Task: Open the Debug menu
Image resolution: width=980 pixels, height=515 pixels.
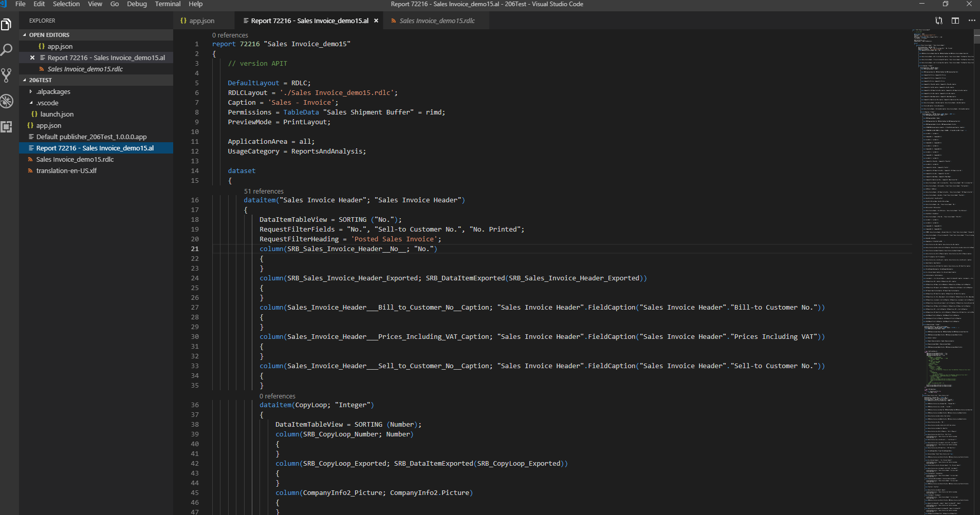Action: [x=137, y=4]
